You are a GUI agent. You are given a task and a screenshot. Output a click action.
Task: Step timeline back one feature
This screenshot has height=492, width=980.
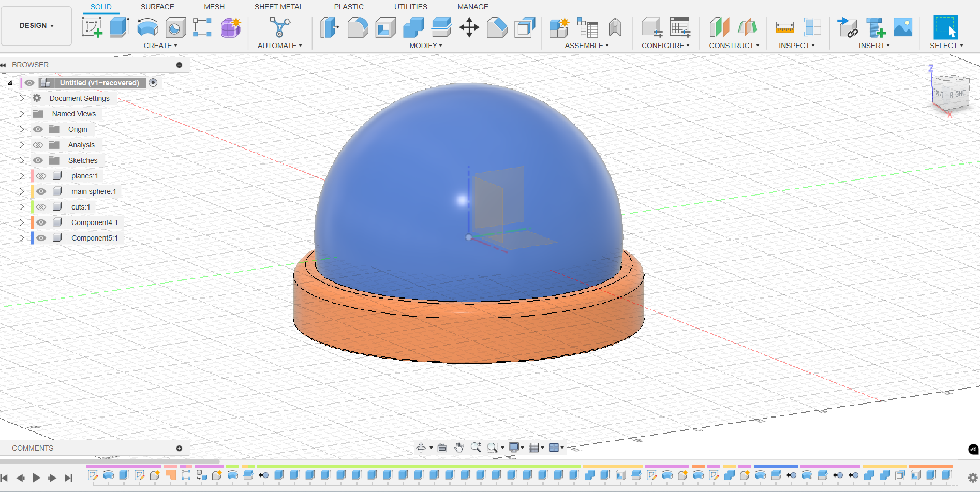point(20,478)
